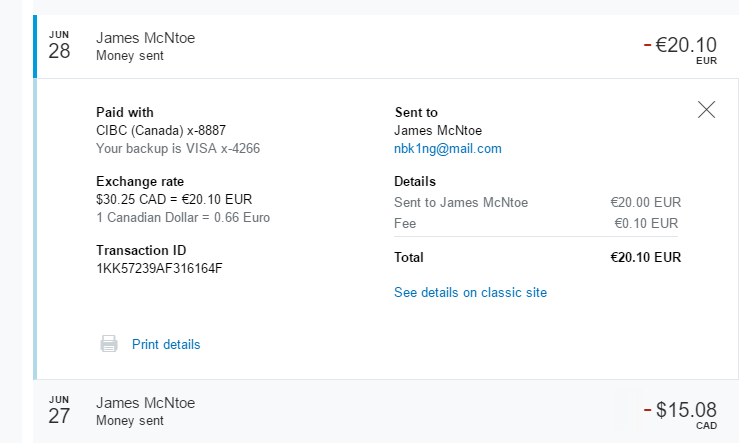This screenshot has width=740, height=443.
Task: Click Money sent status under Jun 28
Action: 130,56
